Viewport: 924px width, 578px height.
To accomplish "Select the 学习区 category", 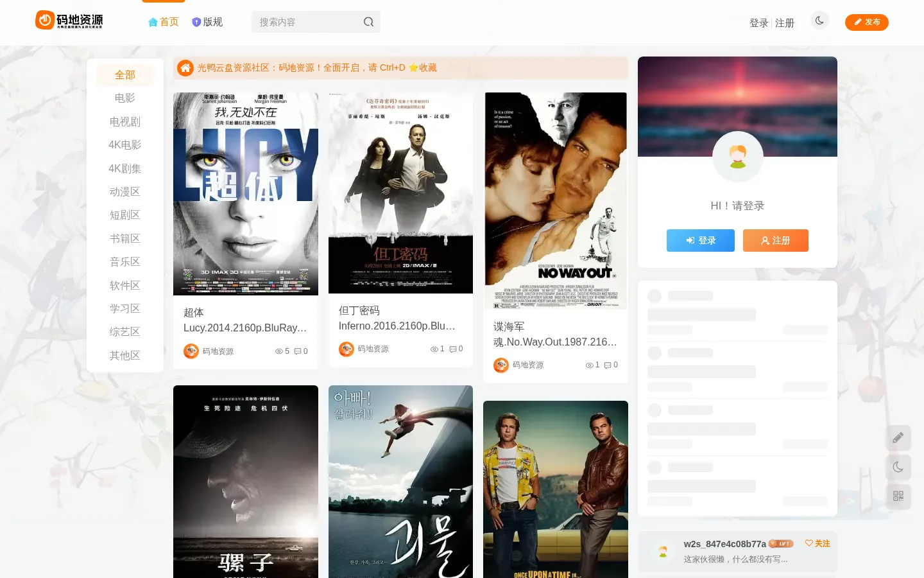I will point(125,309).
